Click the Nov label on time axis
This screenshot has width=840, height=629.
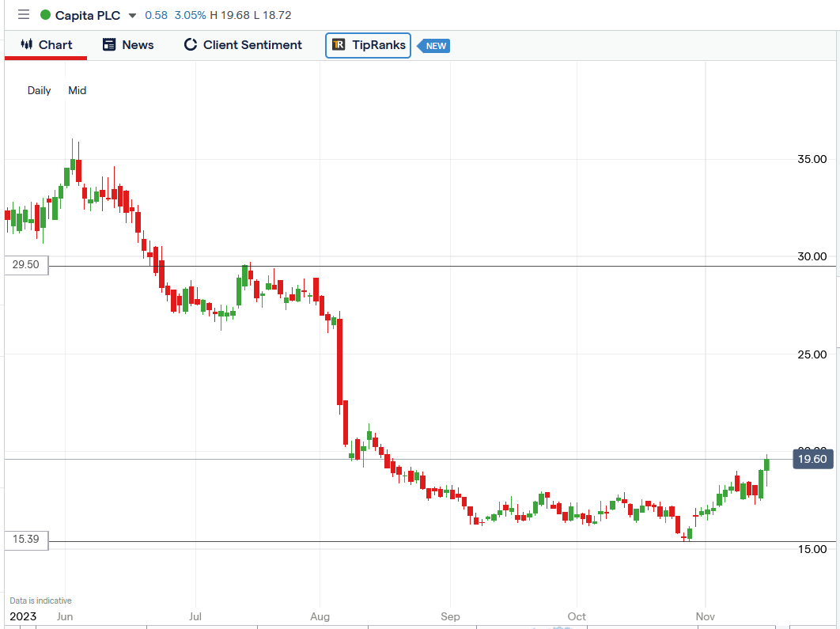click(x=705, y=616)
